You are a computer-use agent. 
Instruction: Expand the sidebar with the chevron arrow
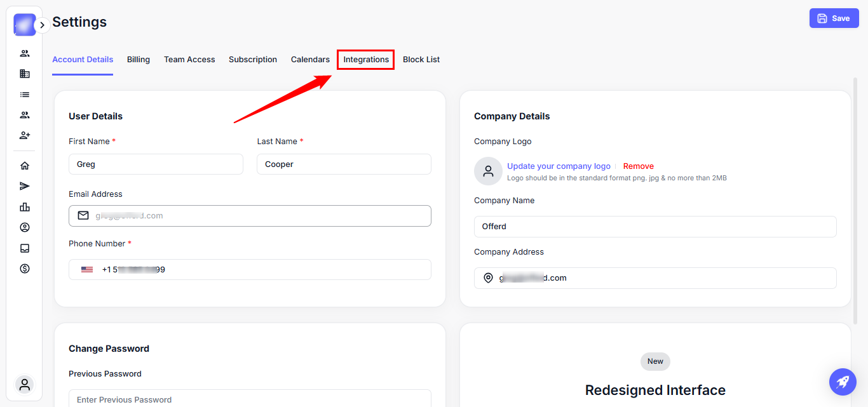click(x=42, y=25)
